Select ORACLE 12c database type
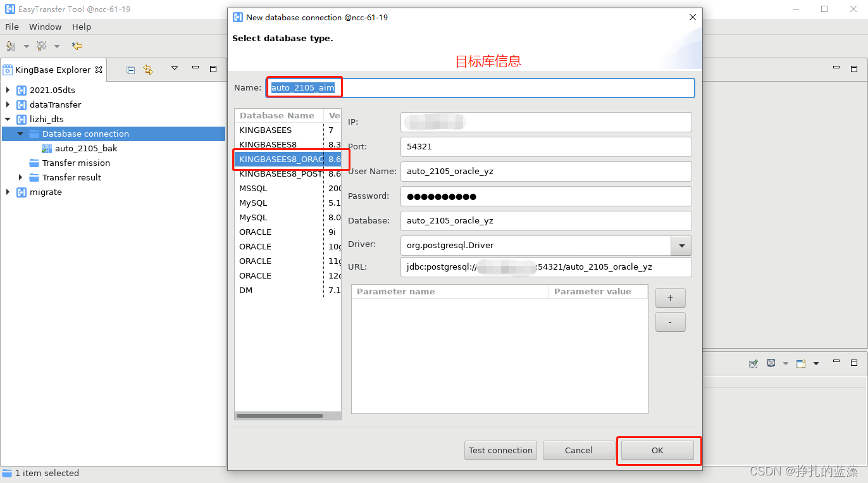Screen dimensions: 868x483 click(288, 275)
